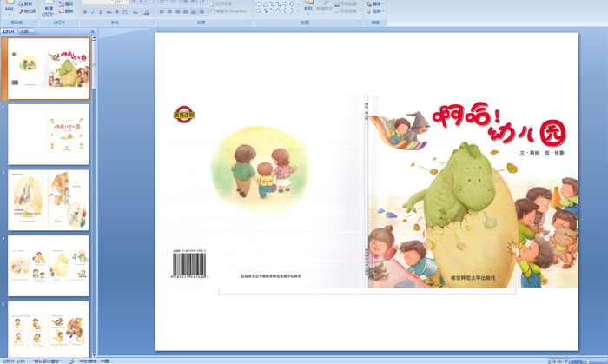Open the Drawing group dialog launcher
The width and height of the screenshot is (608, 364).
[x=360, y=22]
